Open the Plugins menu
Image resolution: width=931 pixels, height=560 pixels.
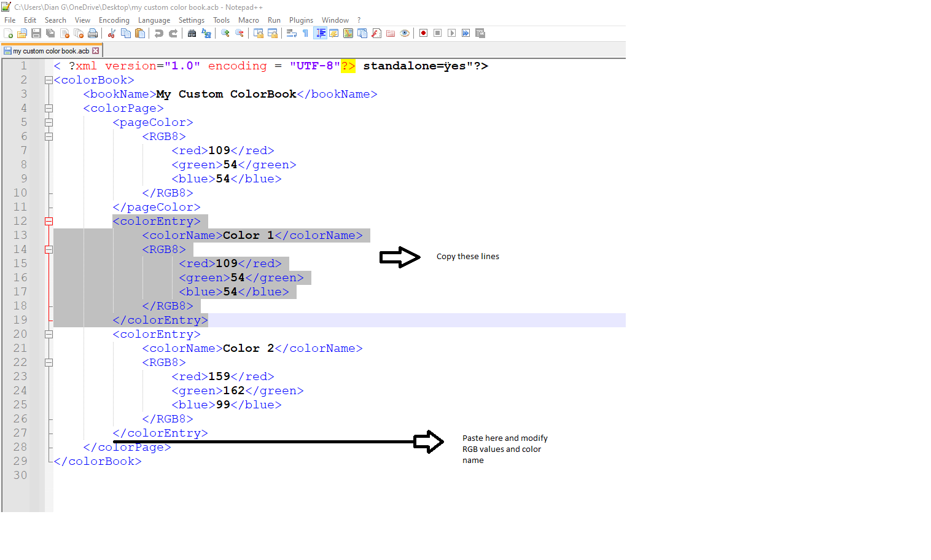point(301,20)
